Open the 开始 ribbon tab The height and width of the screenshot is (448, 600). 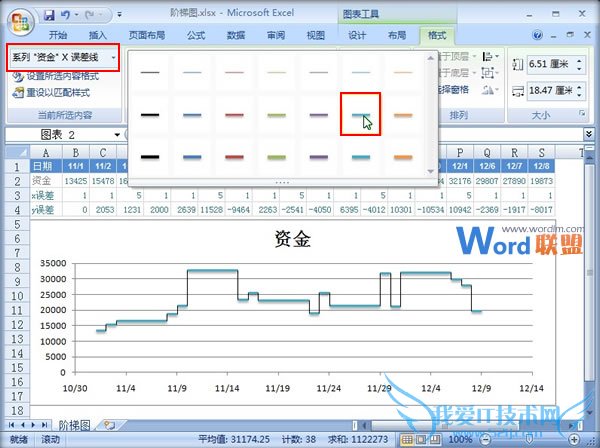click(x=58, y=35)
